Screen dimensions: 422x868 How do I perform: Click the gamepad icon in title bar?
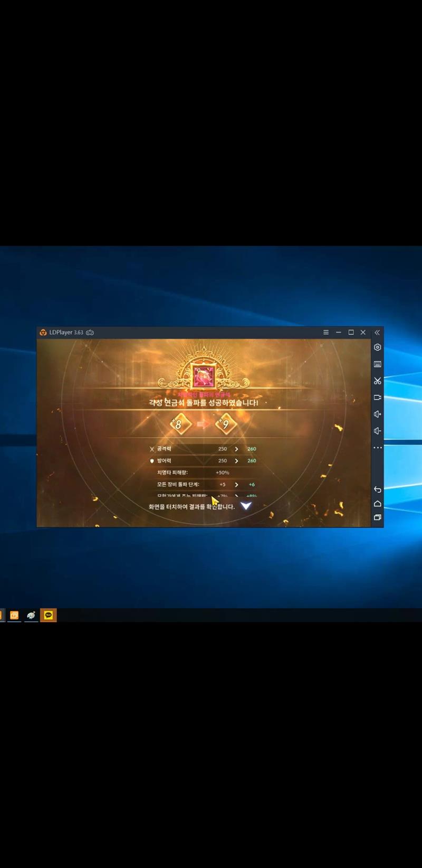(90, 333)
